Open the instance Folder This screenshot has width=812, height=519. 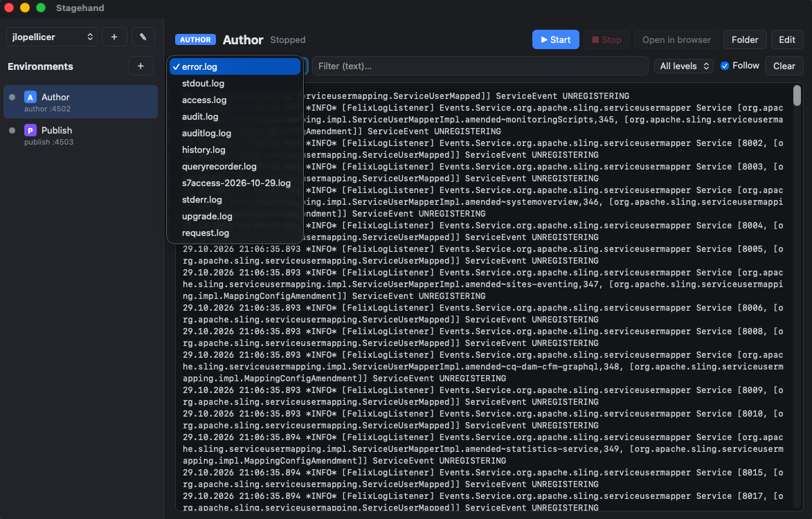[745, 40]
